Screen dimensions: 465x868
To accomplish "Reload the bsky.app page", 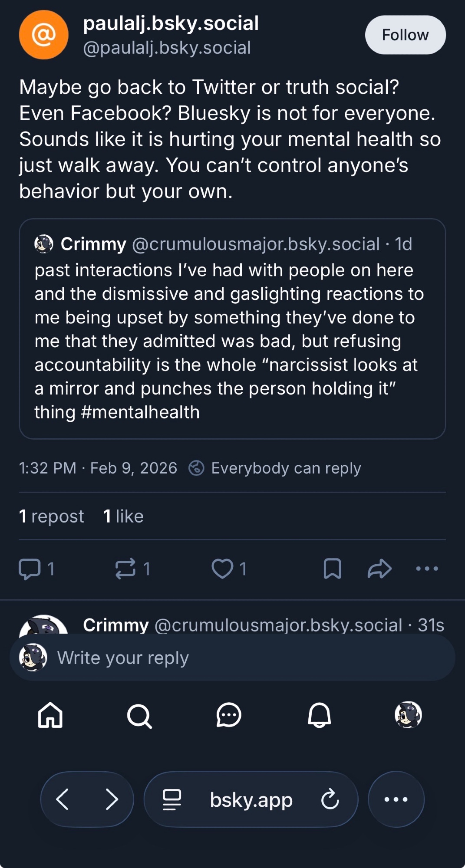I will coord(330,799).
